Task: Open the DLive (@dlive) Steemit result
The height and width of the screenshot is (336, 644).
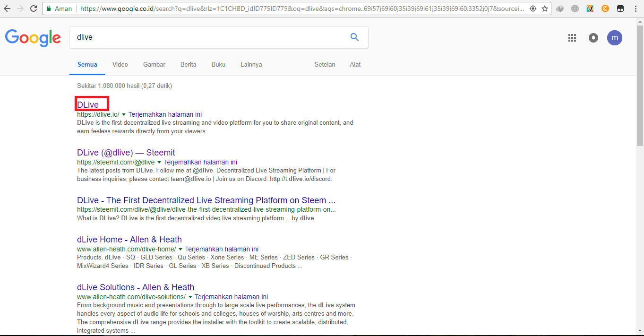Action: click(126, 152)
